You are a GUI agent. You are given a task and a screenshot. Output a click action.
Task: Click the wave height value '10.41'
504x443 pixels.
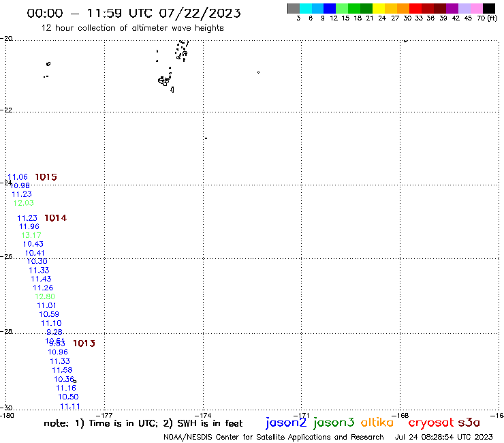pos(35,253)
